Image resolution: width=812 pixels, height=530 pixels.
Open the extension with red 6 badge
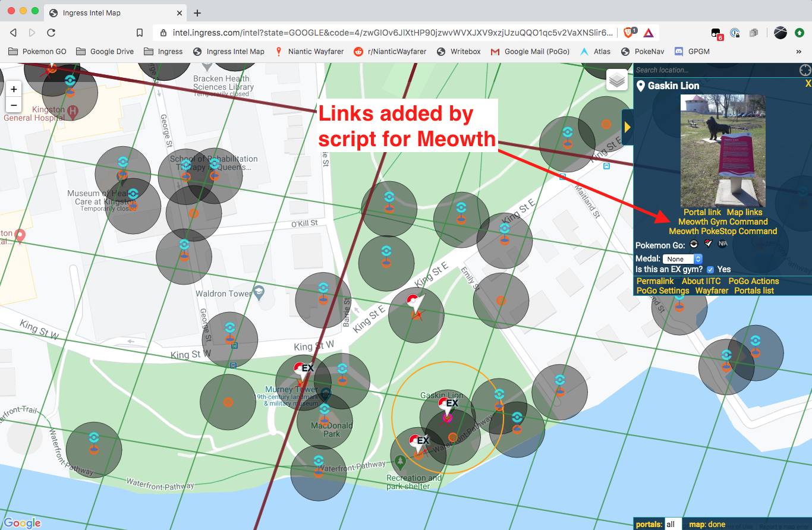[x=716, y=33]
